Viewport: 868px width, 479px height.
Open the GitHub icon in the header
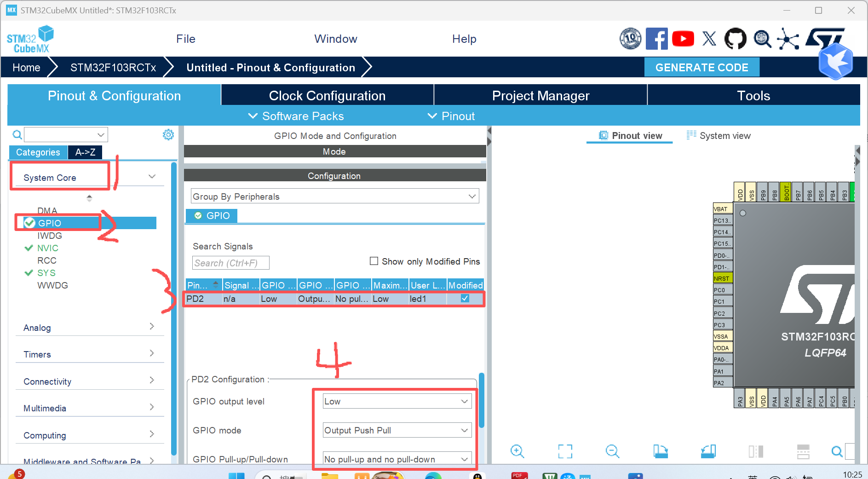pyautogui.click(x=736, y=39)
